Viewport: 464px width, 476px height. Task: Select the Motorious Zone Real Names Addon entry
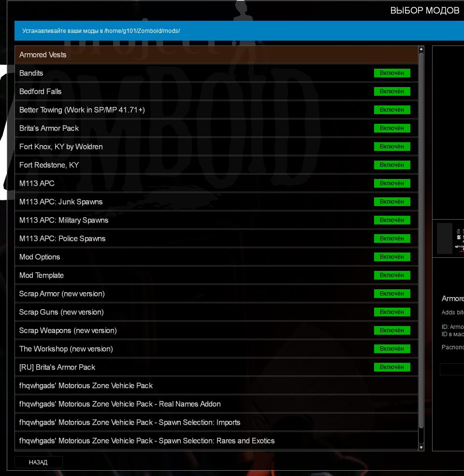coord(120,404)
